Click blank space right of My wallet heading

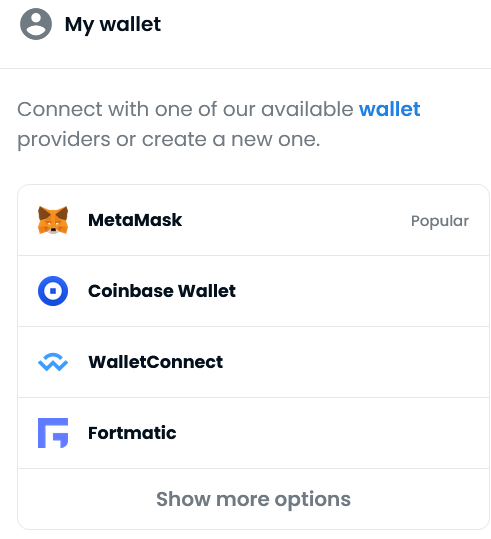pos(323,24)
